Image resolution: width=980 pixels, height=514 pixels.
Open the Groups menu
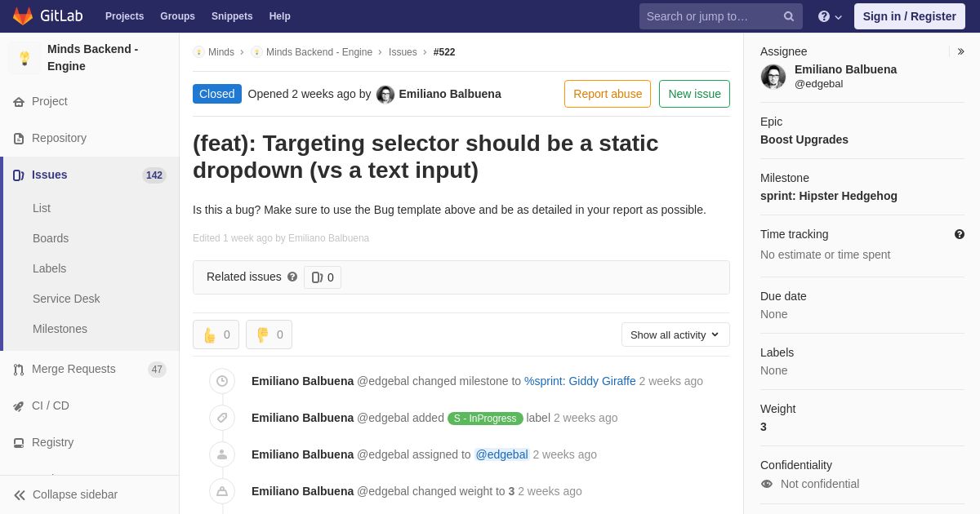177,16
